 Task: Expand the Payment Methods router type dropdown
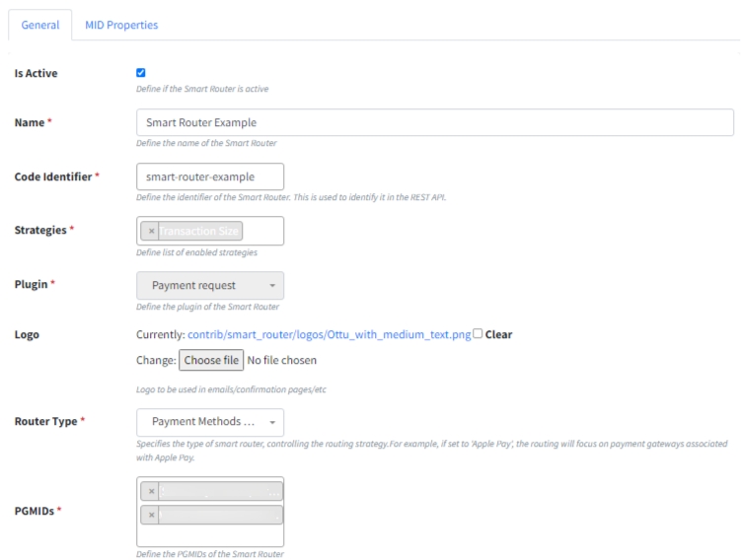point(202,423)
